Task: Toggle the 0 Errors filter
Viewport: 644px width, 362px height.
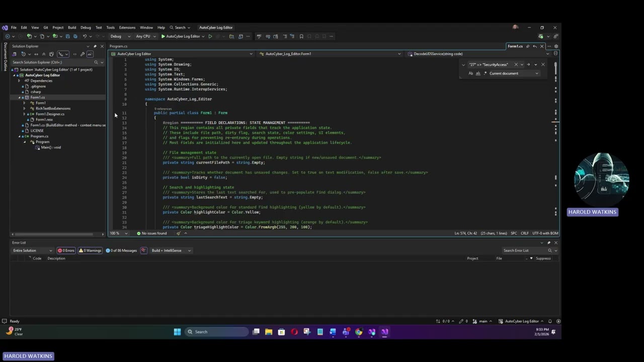Action: [66, 250]
